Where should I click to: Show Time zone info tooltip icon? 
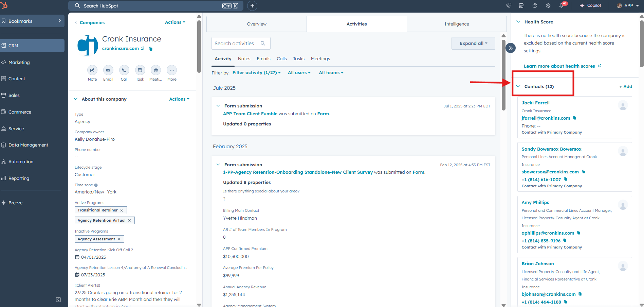click(x=96, y=185)
